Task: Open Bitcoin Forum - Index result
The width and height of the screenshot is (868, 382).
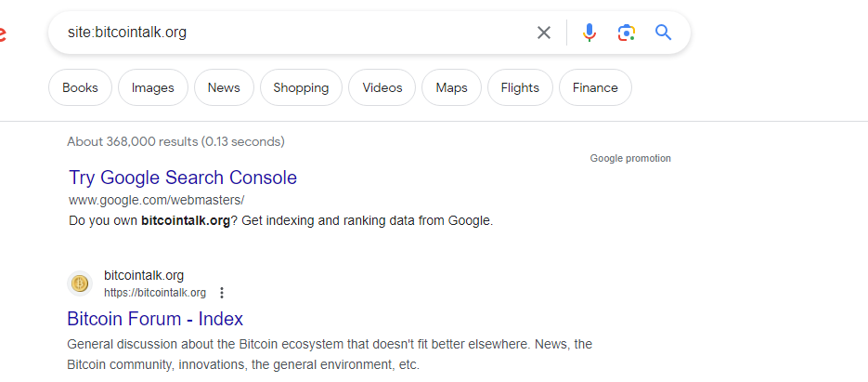Action: click(155, 319)
